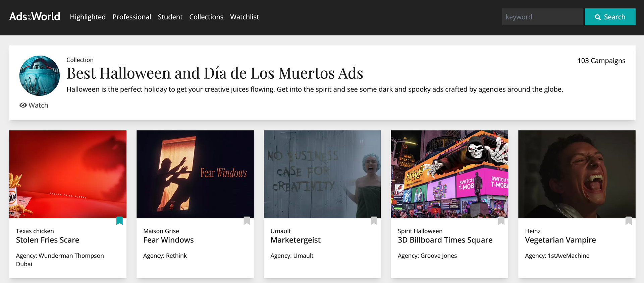Screen dimensions: 644x283
Task: Click the Best Halloween collection heading
Action: click(x=215, y=73)
